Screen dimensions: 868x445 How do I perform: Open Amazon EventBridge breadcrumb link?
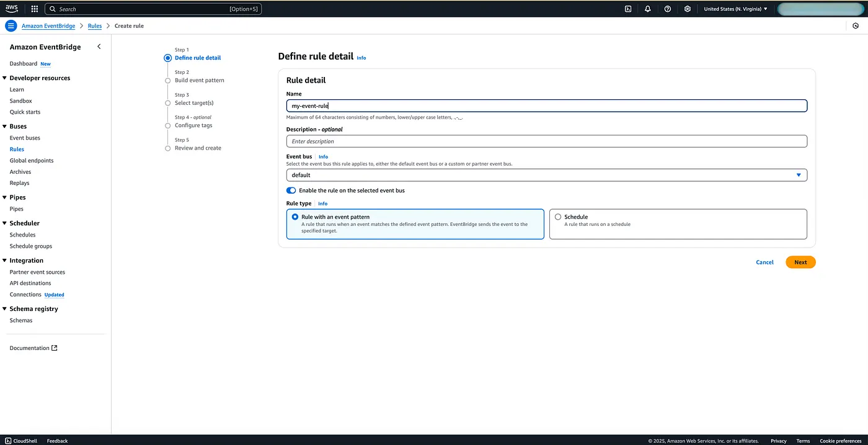pyautogui.click(x=48, y=25)
